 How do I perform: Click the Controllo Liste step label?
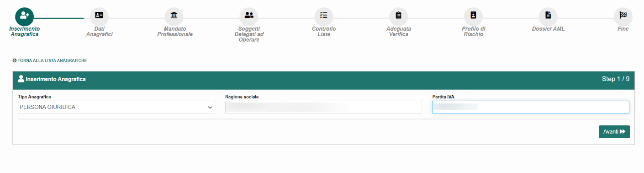(324, 32)
